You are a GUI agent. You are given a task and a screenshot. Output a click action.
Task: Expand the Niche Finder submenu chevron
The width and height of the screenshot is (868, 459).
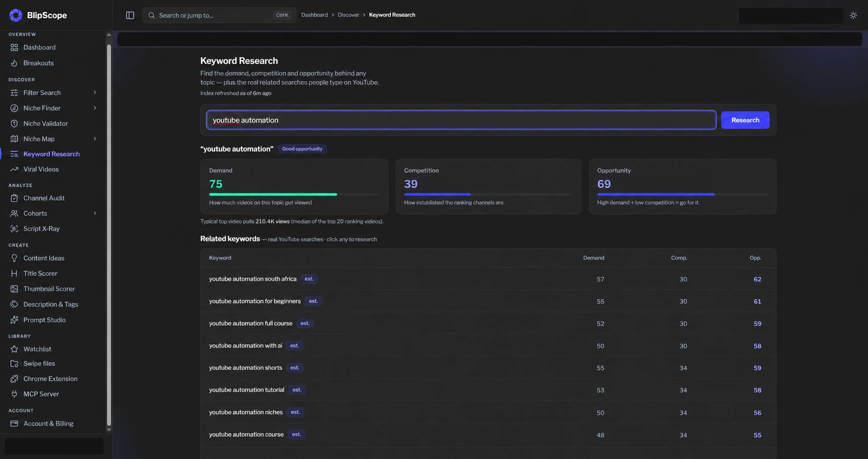click(95, 108)
